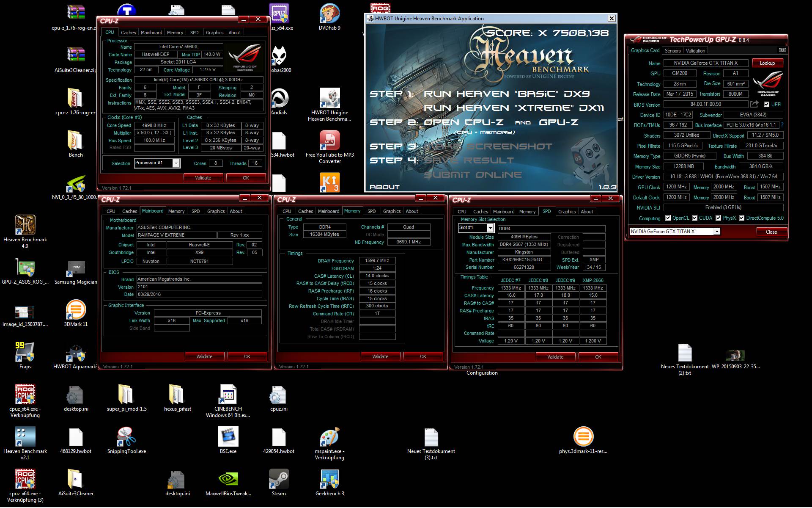Click OK in the CPU-Z SPD window
Screen dimensions: 812x508
pyautogui.click(x=598, y=357)
